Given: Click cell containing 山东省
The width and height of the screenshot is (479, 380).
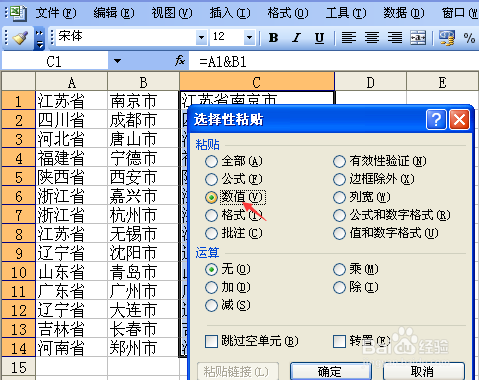Looking at the screenshot, I should 71,272.
